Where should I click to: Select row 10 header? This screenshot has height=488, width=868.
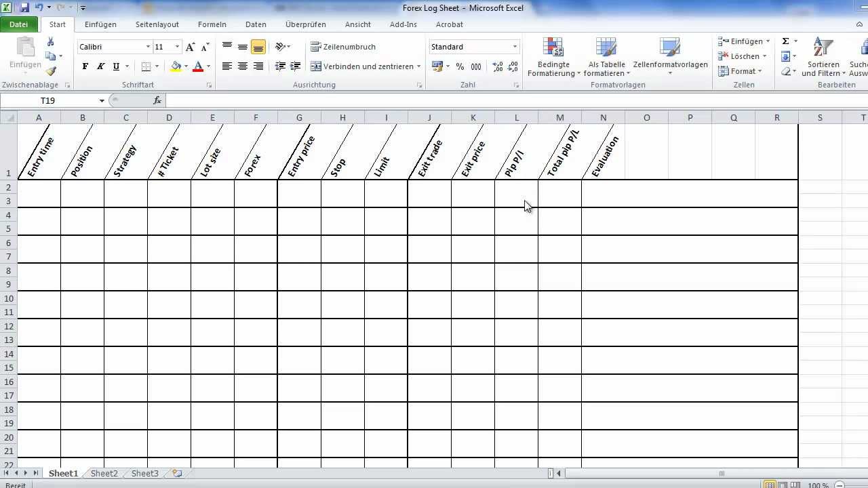(9, 299)
